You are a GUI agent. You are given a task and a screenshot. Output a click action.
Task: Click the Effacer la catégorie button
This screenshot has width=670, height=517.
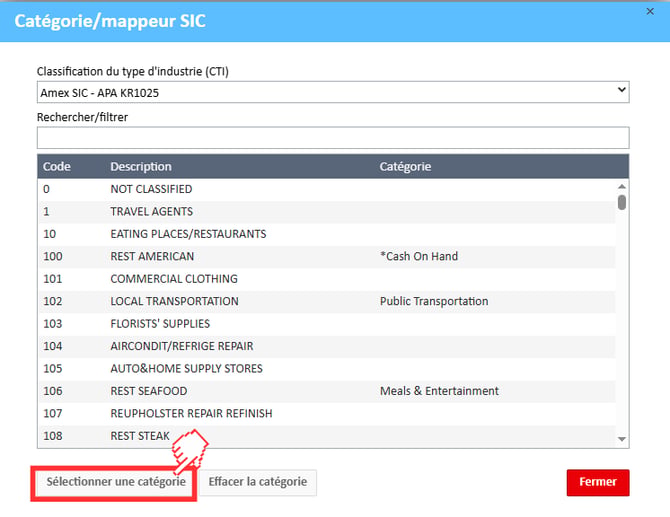point(258,482)
